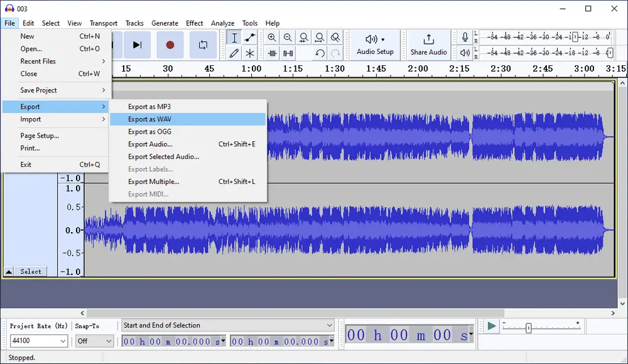Click the Record button

point(170,45)
